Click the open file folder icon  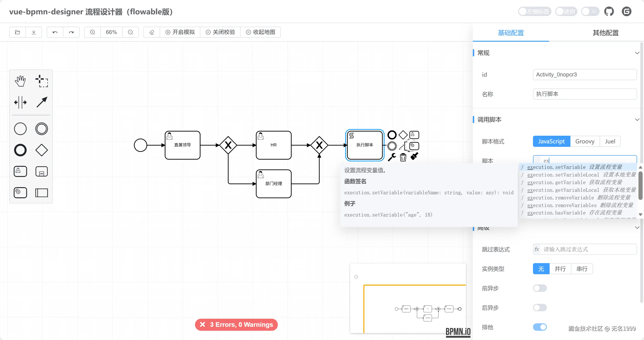coord(18,32)
